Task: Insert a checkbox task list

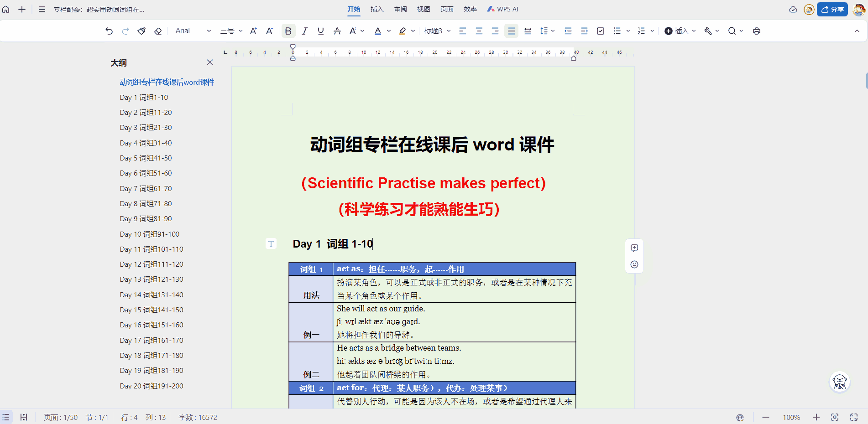Action: 601,31
